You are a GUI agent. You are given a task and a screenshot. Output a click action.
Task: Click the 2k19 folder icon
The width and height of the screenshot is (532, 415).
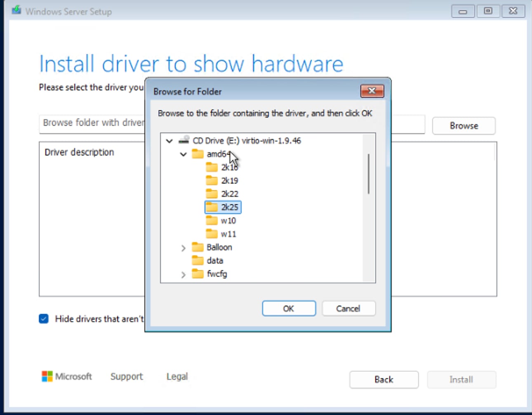tap(212, 180)
